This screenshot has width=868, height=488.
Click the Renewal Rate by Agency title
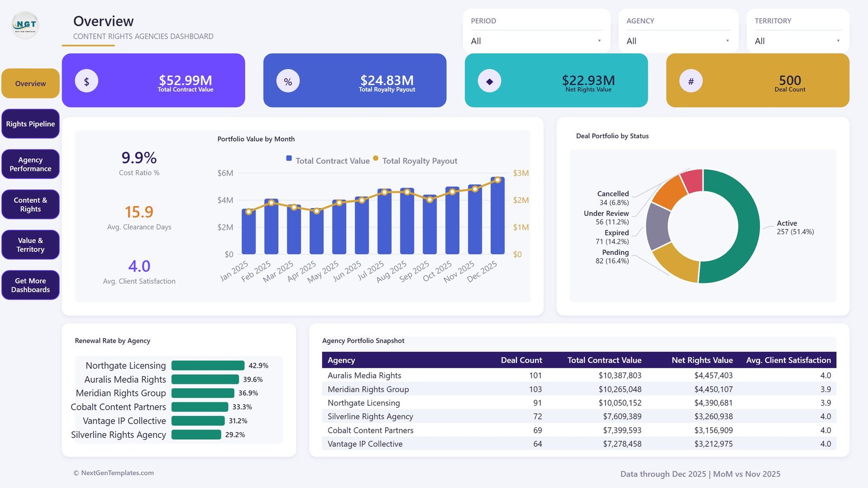click(112, 341)
